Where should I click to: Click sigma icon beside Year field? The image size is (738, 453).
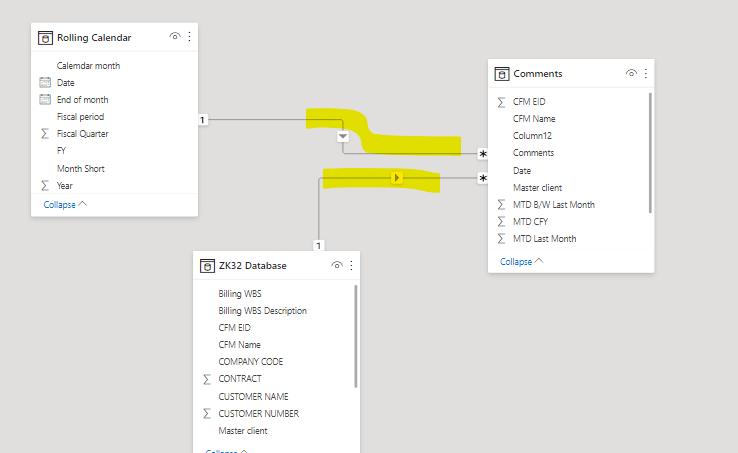click(x=45, y=186)
